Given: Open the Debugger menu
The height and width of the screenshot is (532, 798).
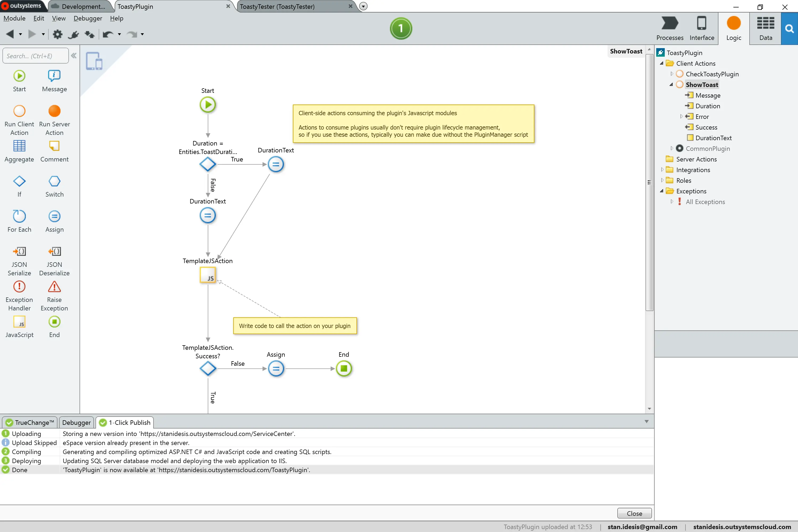Looking at the screenshot, I should [88, 18].
